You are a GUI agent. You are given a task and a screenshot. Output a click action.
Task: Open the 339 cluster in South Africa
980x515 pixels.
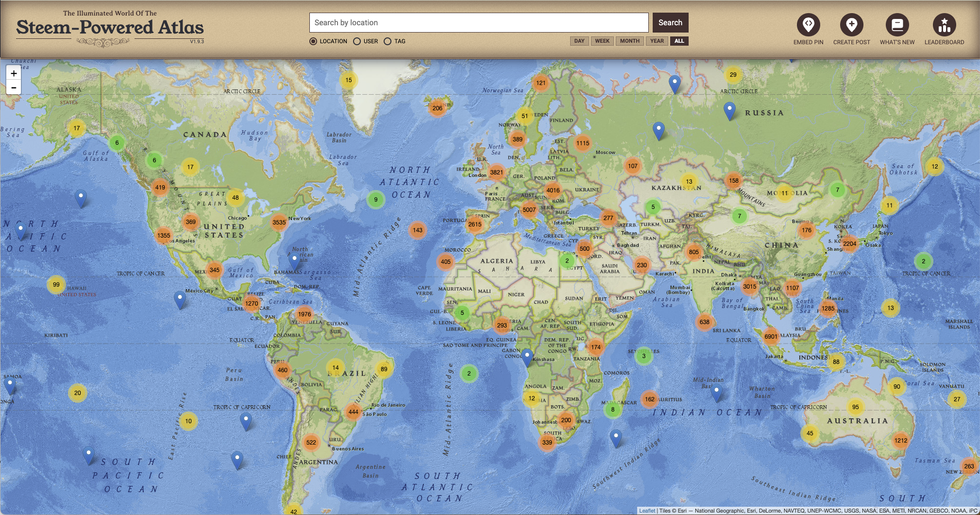coord(547,442)
